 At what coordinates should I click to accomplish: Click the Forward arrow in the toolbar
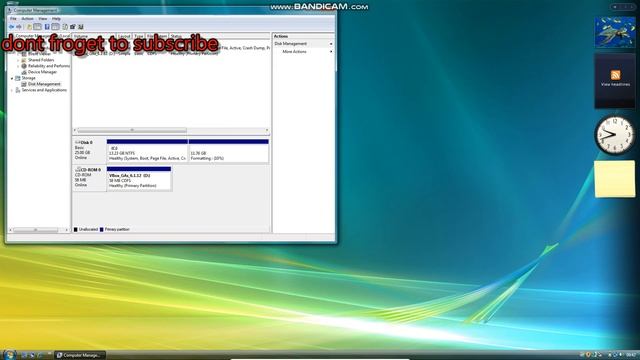point(19,27)
